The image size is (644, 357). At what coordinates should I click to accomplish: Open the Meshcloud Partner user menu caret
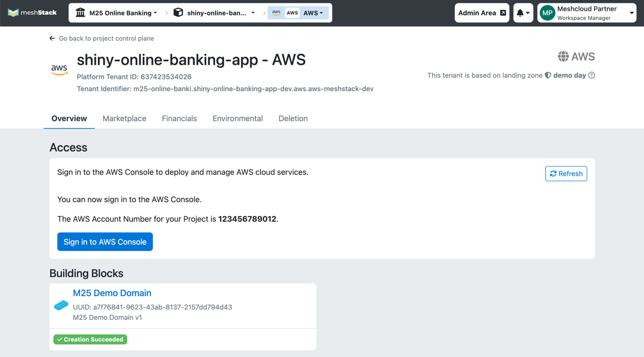(x=632, y=13)
